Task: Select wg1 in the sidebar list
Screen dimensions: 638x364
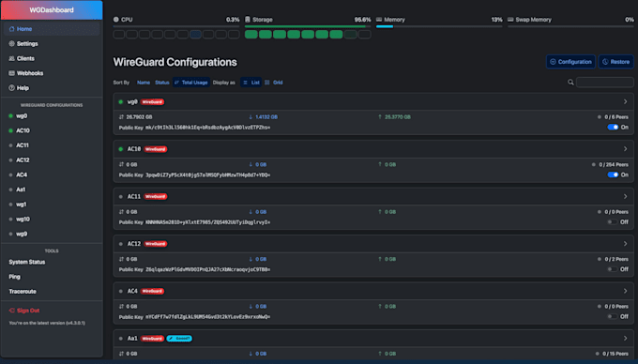Action: (52, 205)
